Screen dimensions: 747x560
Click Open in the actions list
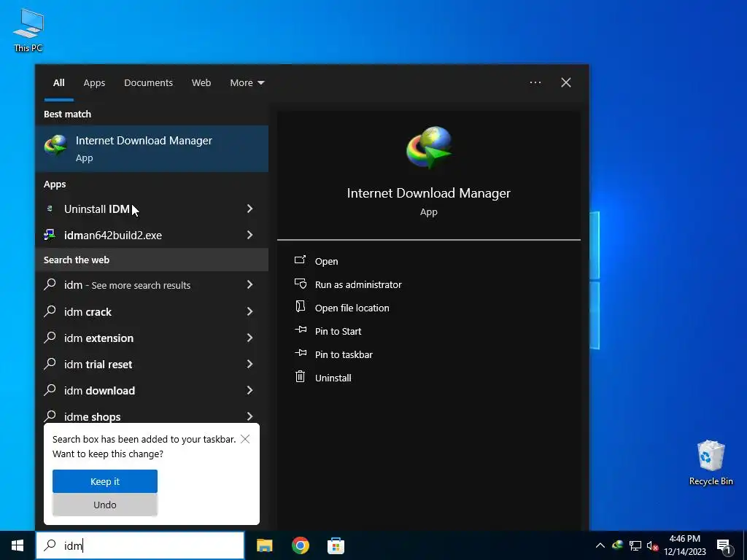[x=326, y=261]
